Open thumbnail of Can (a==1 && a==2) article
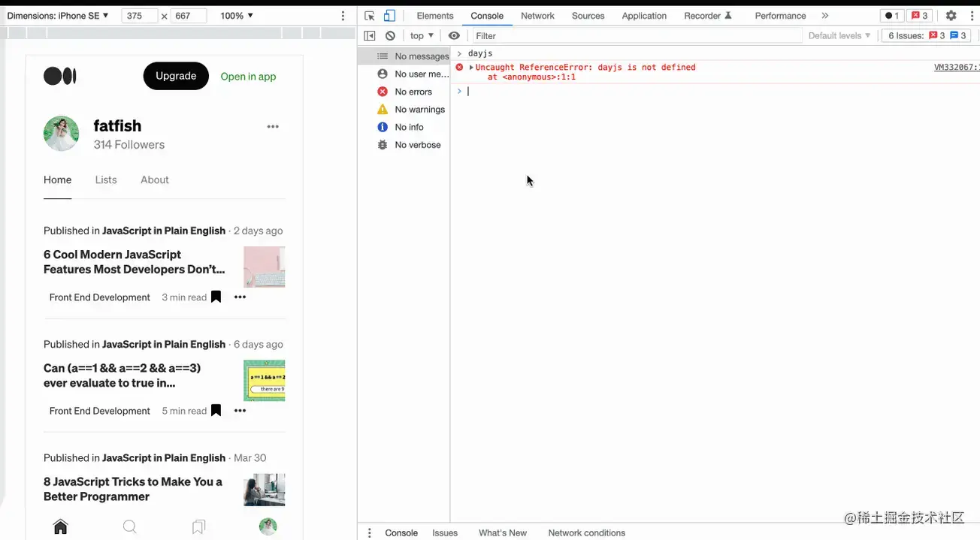The width and height of the screenshot is (980, 540). [x=264, y=381]
